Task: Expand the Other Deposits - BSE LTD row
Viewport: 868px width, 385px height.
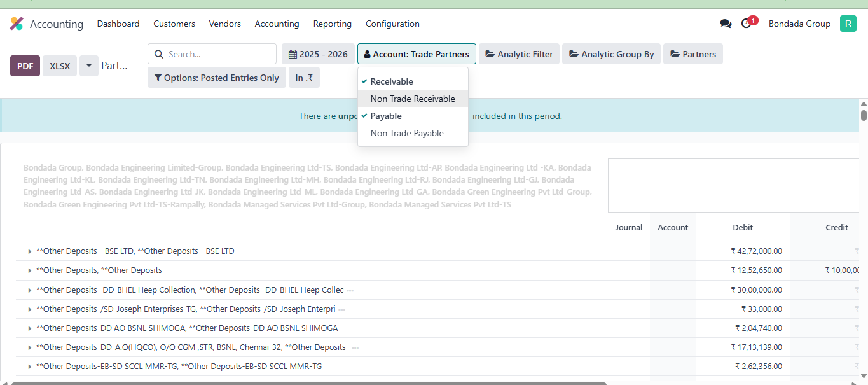Action: tap(30, 251)
